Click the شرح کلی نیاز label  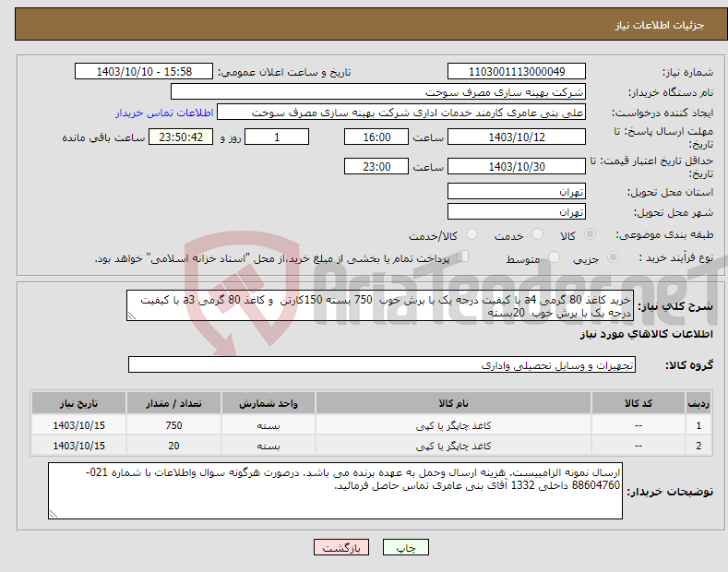(x=675, y=307)
